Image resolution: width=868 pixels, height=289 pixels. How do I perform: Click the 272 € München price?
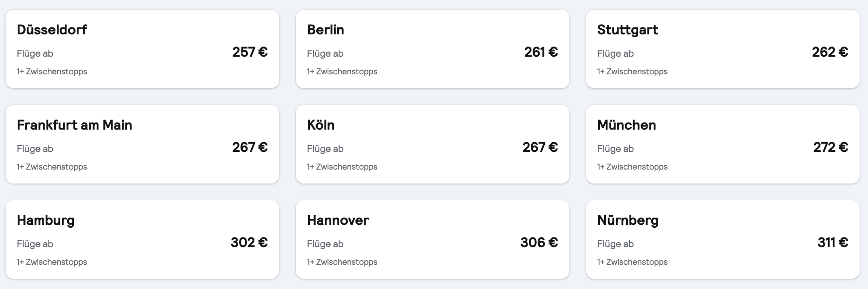coord(831,148)
